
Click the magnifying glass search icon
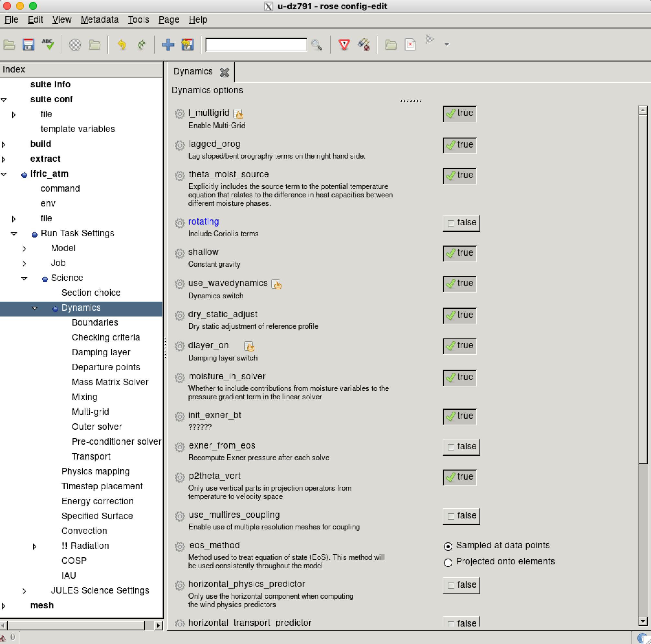point(316,44)
